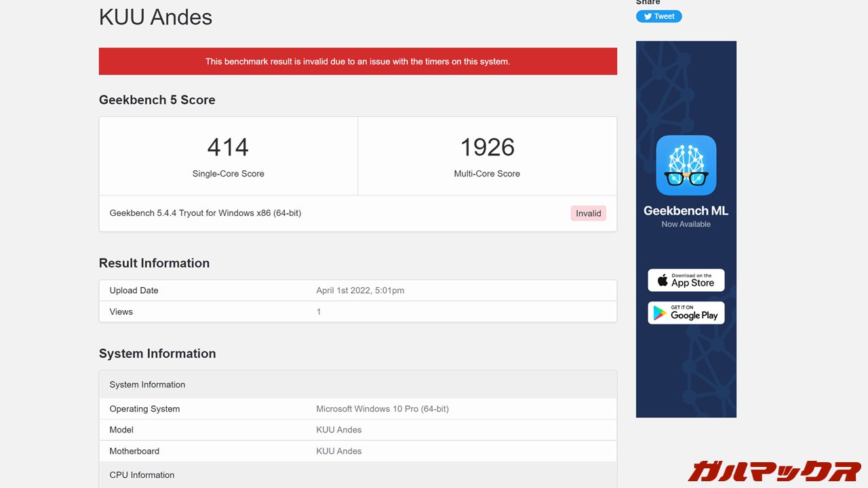Click the red invalid benchmark warning banner

(x=357, y=61)
